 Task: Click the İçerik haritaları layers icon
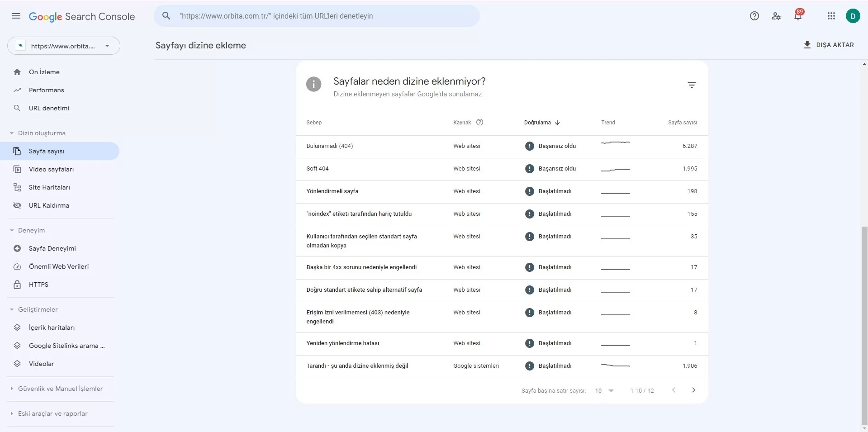[x=17, y=328]
